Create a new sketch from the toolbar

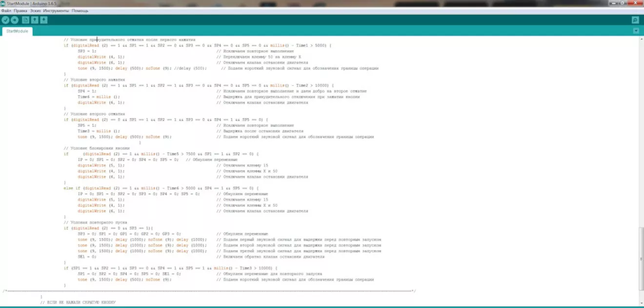click(25, 20)
